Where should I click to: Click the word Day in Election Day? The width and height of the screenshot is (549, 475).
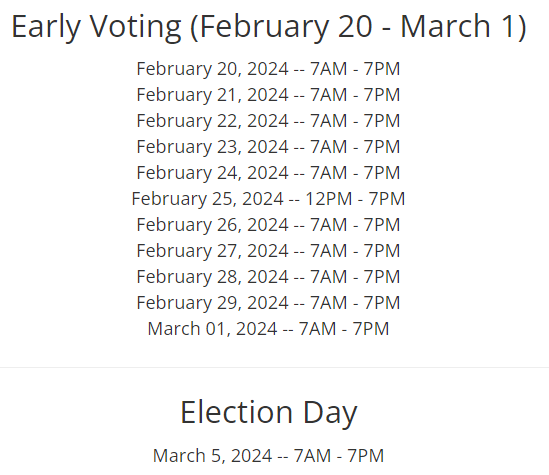coord(330,414)
